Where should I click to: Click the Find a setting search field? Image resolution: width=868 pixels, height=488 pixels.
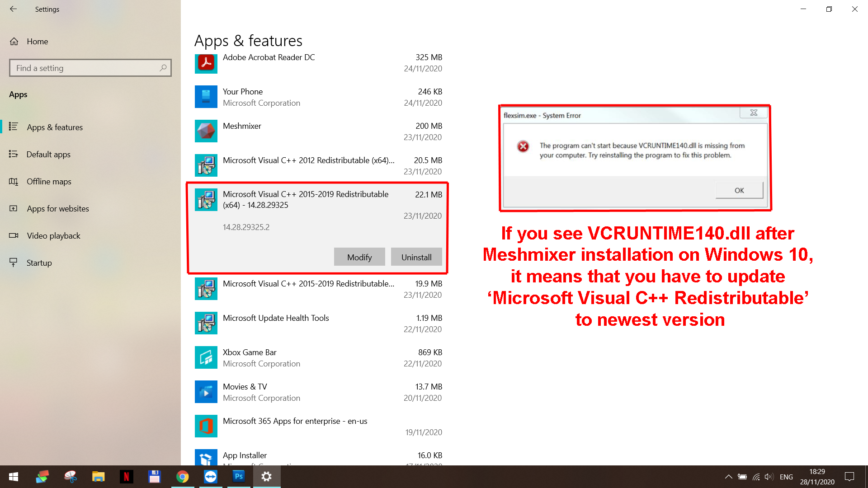[x=90, y=67]
